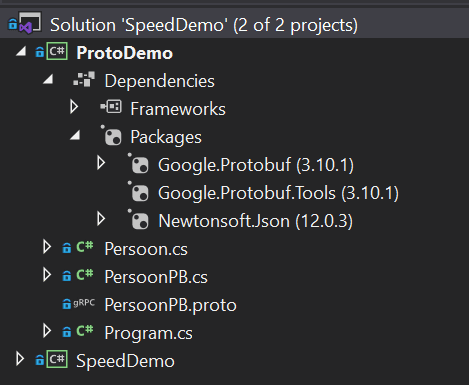The height and width of the screenshot is (385, 469).
Task: Click the package icon beside Google.Protobuf.Tools
Action: 139,191
